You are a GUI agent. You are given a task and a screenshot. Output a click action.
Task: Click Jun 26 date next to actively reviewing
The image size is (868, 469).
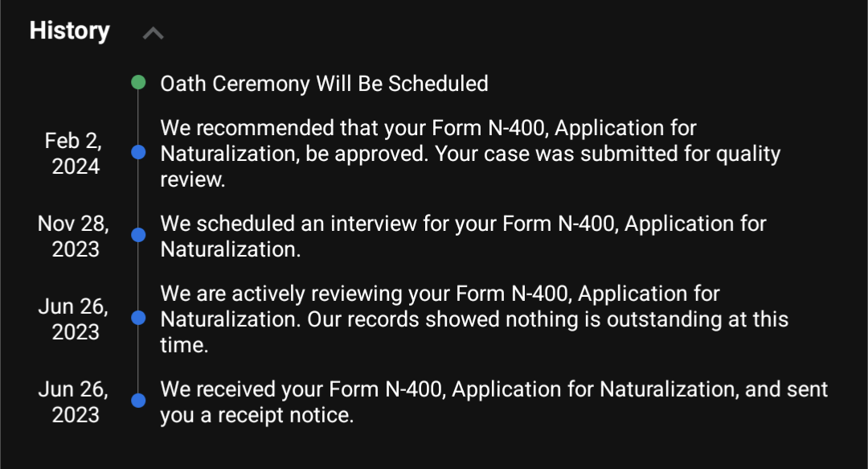pos(74,319)
